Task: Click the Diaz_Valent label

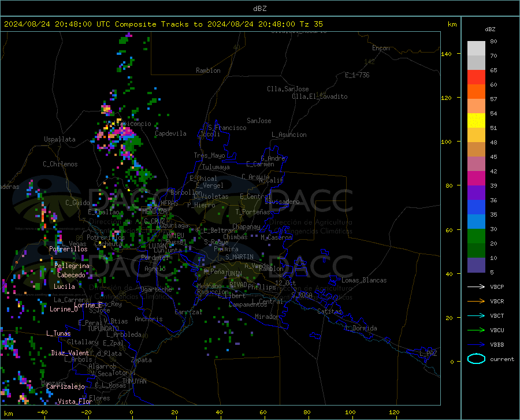Action: point(70,353)
